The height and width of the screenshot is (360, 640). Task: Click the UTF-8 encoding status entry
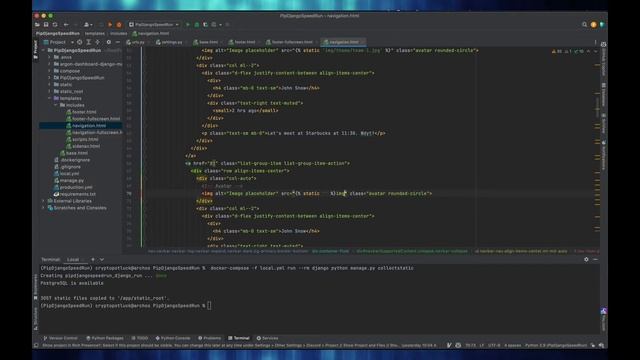494,345
